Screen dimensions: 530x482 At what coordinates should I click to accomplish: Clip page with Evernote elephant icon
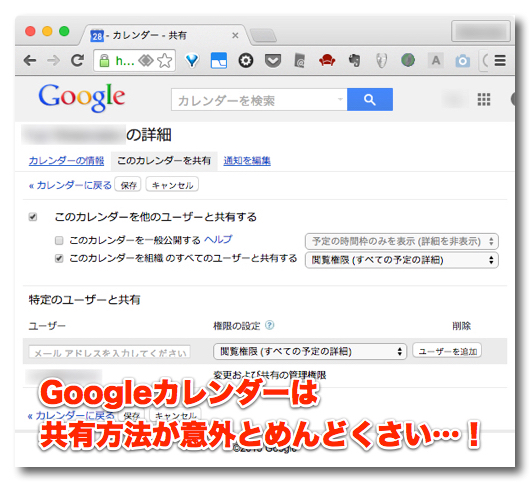354,61
